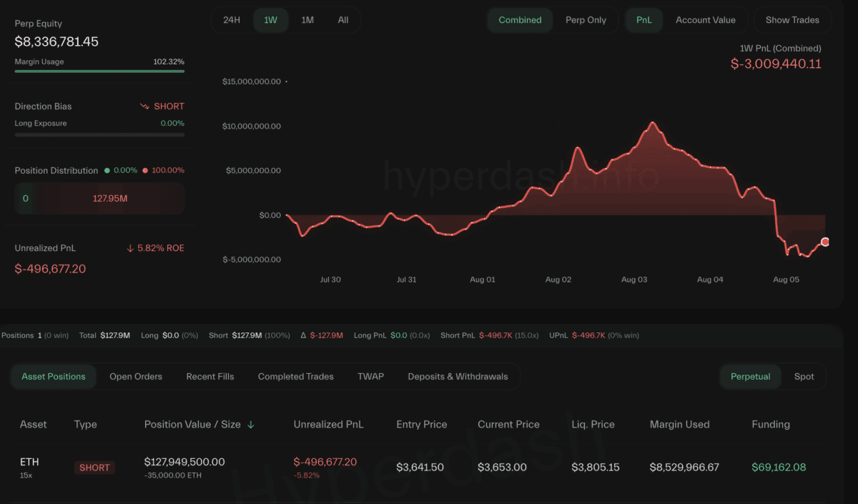This screenshot has height=504, width=858.
Task: Click the -35,000.00 ETH size text
Action: [174, 475]
